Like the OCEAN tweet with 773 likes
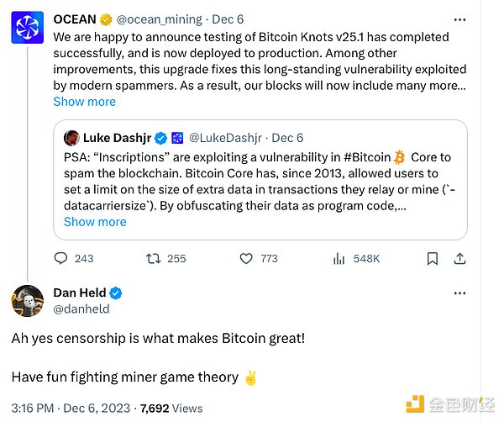 click(x=246, y=258)
